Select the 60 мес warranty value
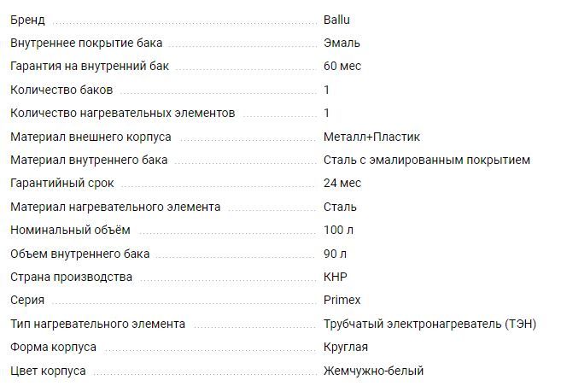The width and height of the screenshot is (561, 392). coord(342,67)
